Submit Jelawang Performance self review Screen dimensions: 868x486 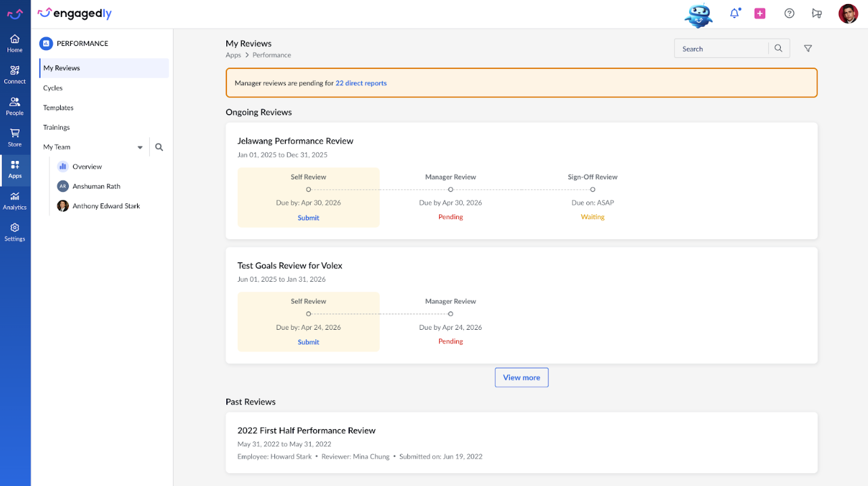pos(308,218)
